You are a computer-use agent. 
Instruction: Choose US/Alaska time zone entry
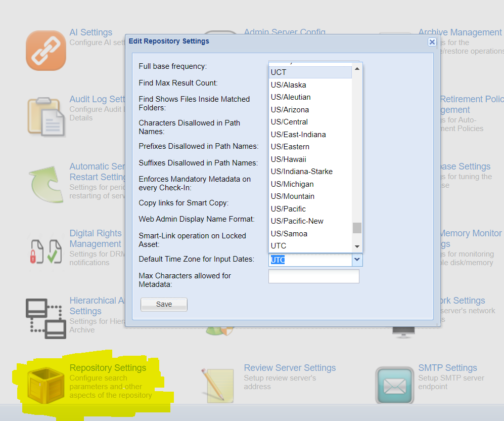click(288, 85)
